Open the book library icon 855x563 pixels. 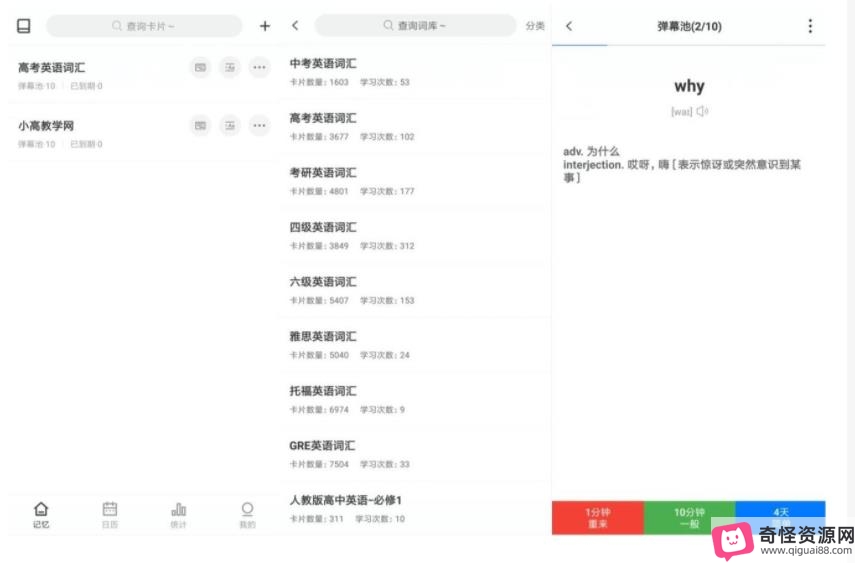point(23,26)
